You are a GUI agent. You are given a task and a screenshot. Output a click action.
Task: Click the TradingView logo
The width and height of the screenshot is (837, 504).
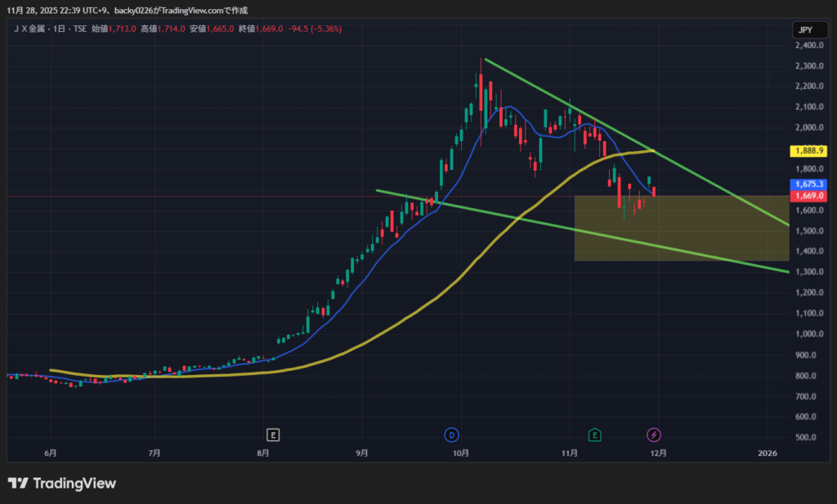(x=62, y=483)
